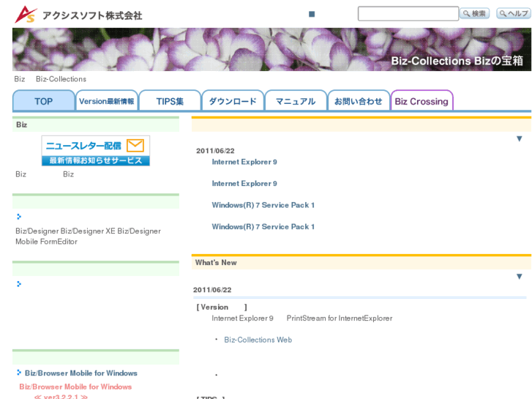Open the ニュースレター配信 banner
532x399 pixels.
(96, 151)
